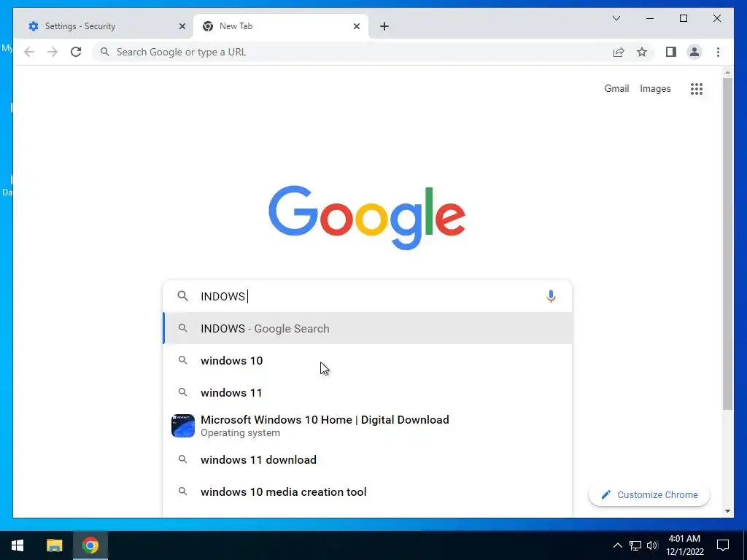The height and width of the screenshot is (560, 747).
Task: Open the side panel icon
Action: pos(671,52)
